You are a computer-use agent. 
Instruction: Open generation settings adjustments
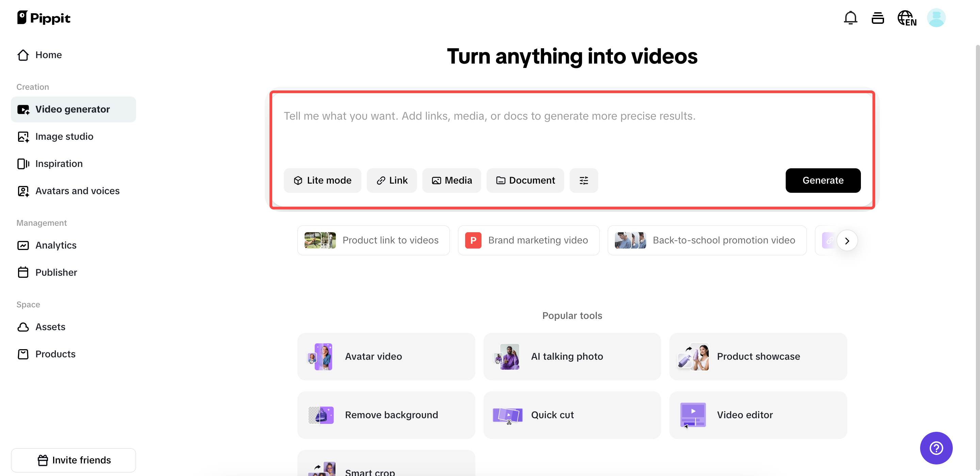[584, 180]
